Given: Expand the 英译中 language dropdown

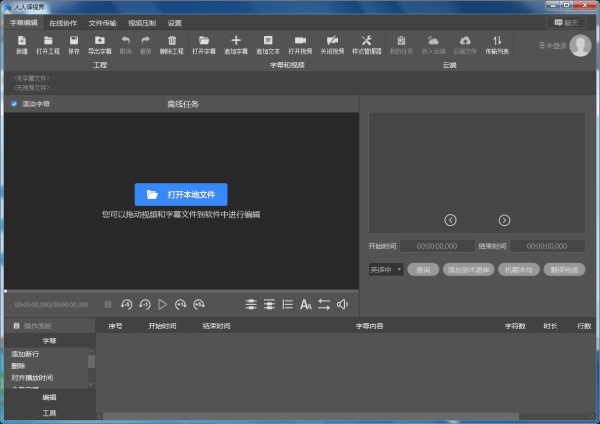Looking at the screenshot, I should tap(386, 269).
